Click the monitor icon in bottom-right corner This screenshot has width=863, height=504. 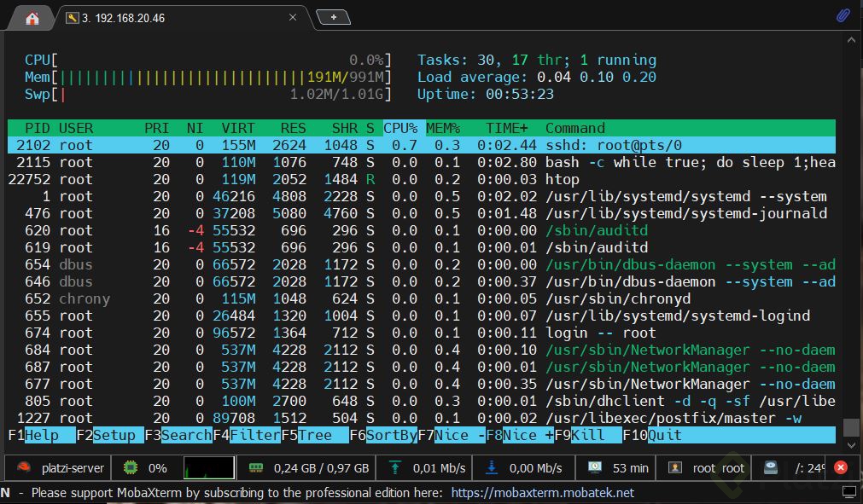[x=849, y=491]
